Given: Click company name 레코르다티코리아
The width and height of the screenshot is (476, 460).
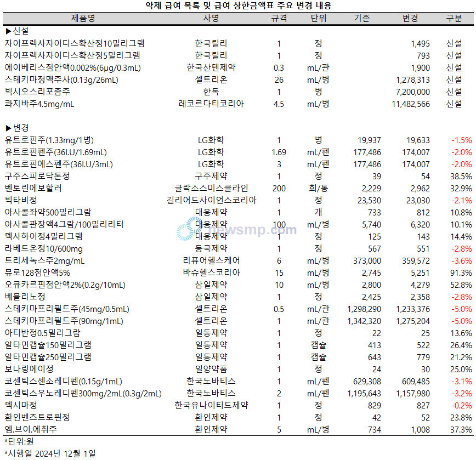Looking at the screenshot, I should (211, 104).
